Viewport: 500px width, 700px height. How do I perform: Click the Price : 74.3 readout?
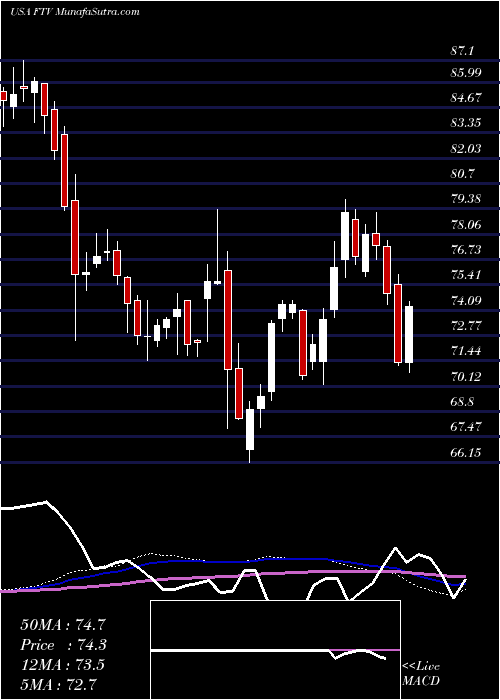pyautogui.click(x=63, y=645)
